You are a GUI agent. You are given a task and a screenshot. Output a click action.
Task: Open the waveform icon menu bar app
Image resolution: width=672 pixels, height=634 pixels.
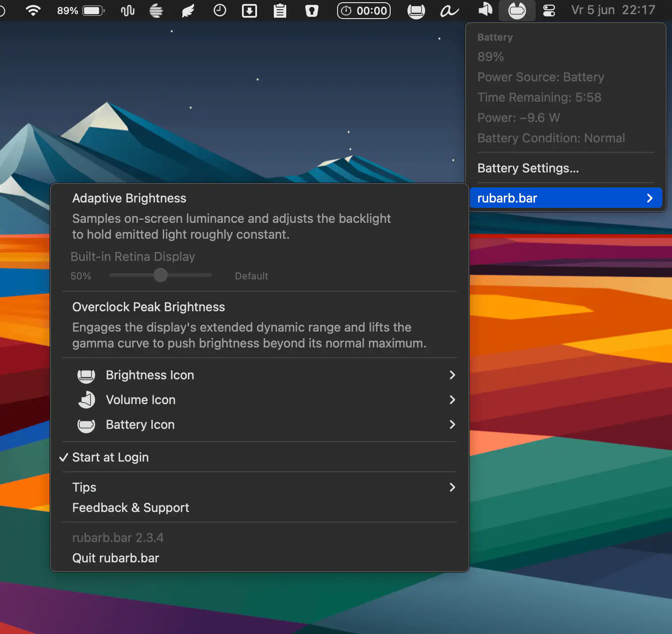(128, 10)
